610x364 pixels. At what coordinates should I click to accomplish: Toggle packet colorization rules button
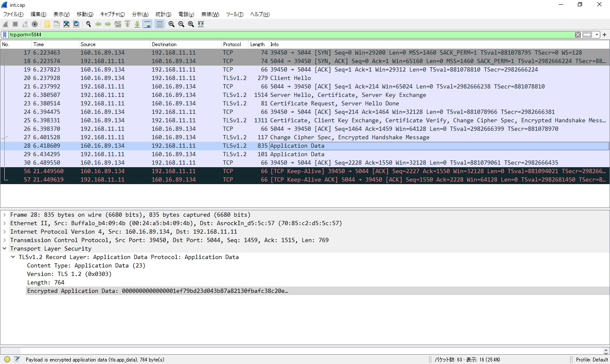[x=159, y=24]
